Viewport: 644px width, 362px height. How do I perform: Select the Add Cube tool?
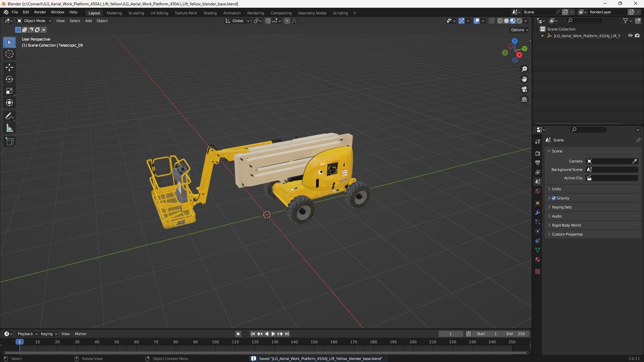9,141
